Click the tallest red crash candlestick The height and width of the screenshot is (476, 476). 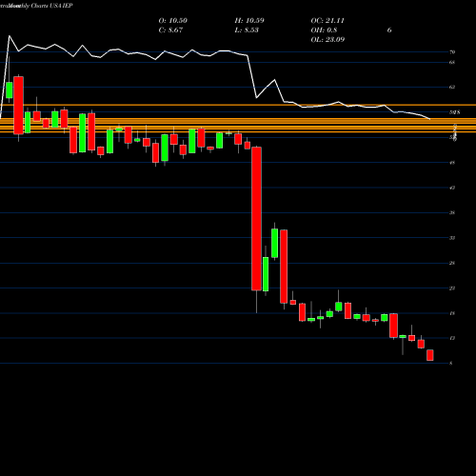pyautogui.click(x=256, y=218)
